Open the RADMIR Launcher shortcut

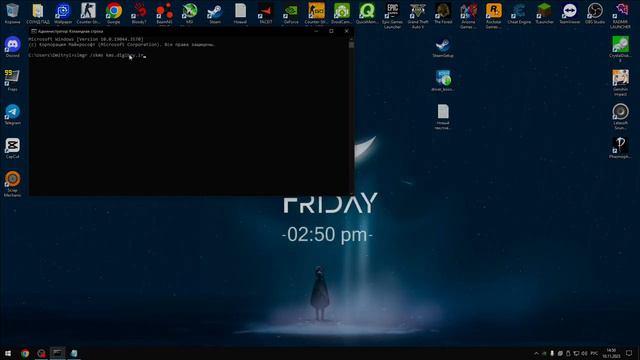[x=620, y=16]
